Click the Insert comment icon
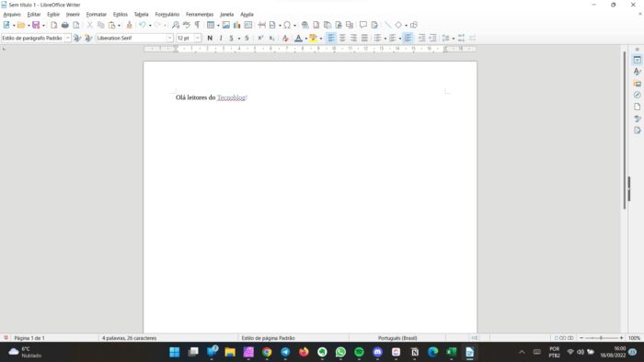 [x=363, y=25]
